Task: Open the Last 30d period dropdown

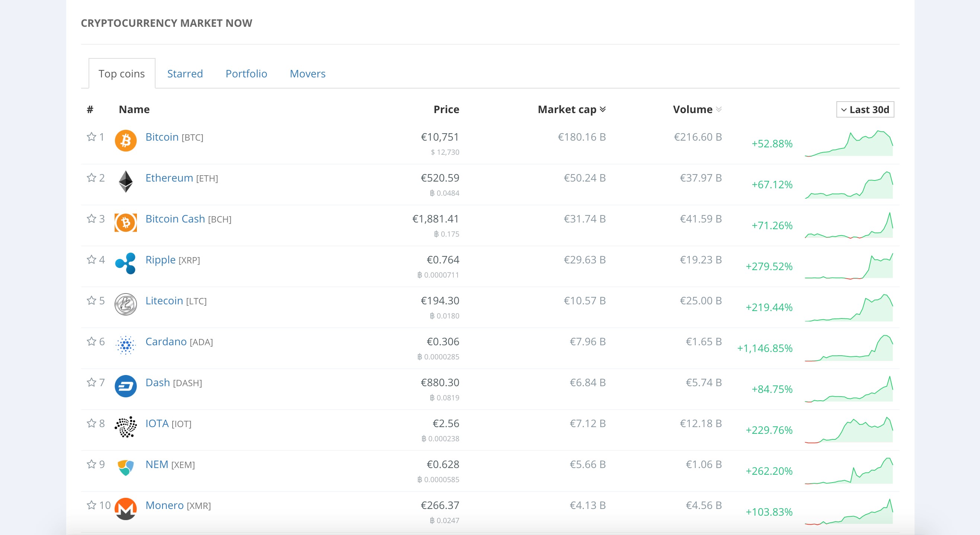Action: click(x=865, y=110)
